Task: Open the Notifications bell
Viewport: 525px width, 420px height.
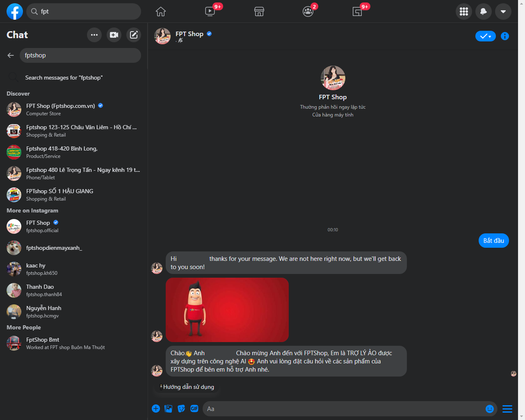Action: pyautogui.click(x=484, y=11)
